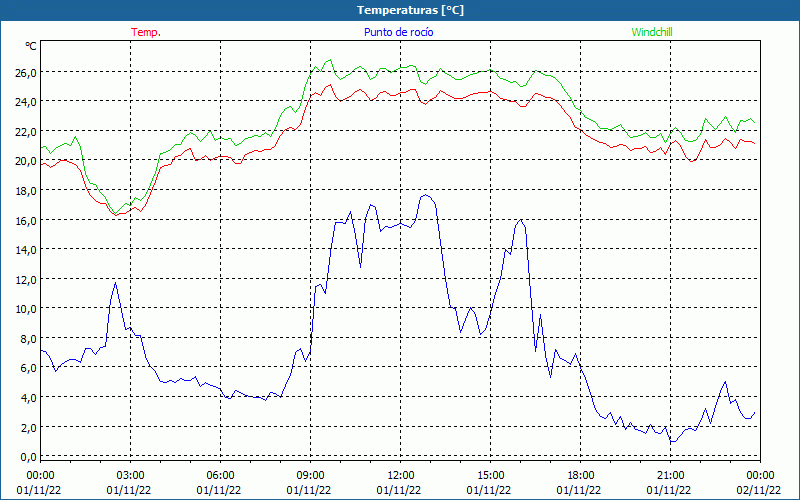Click the '24,0' y-axis value

(x=26, y=102)
